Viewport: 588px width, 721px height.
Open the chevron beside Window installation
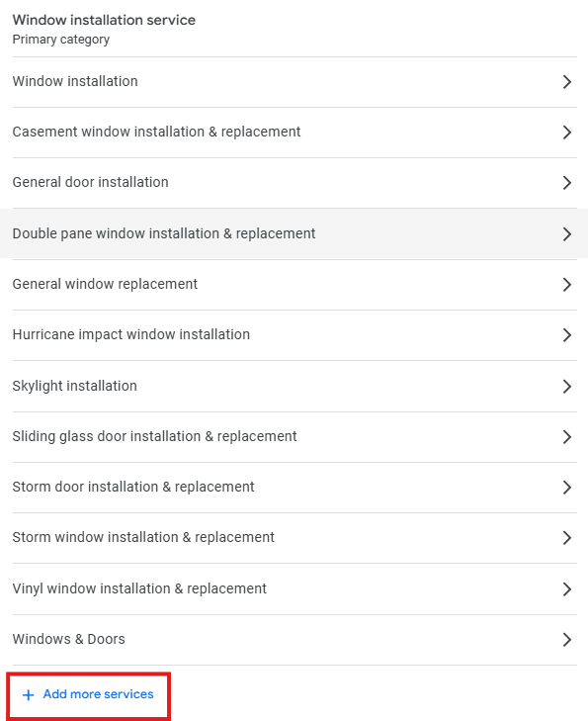(567, 82)
